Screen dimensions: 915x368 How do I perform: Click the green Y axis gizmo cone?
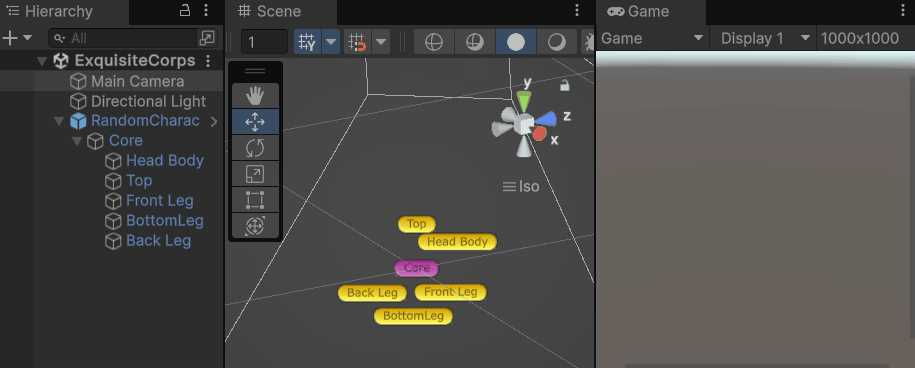(524, 101)
